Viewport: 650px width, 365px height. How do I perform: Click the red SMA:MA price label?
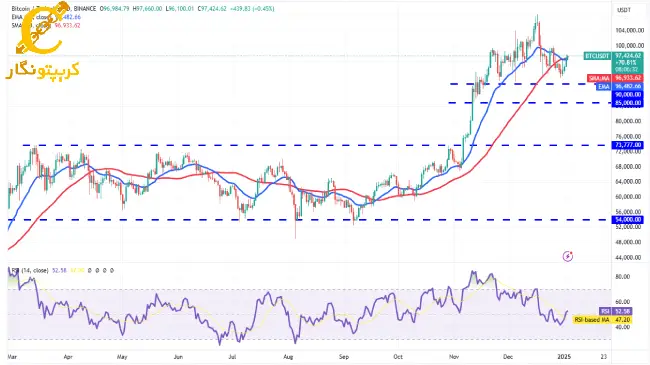[615, 78]
